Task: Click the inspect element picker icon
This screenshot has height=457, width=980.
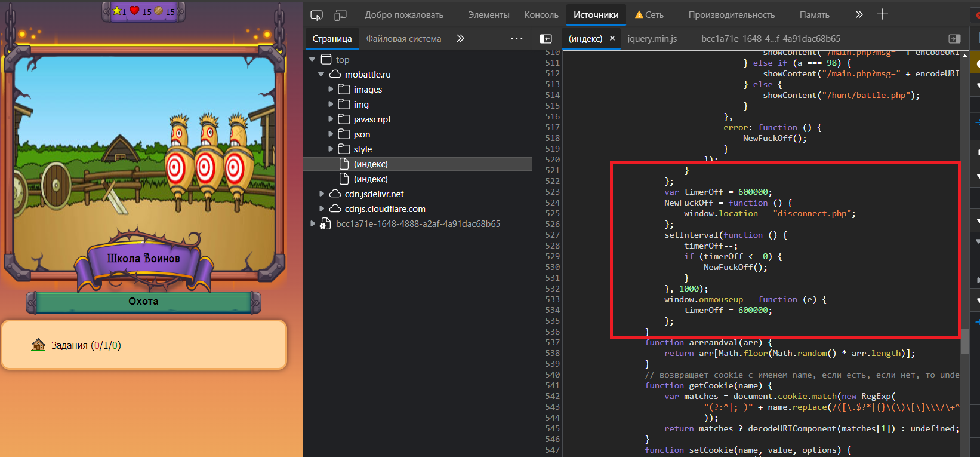Action: [x=316, y=15]
